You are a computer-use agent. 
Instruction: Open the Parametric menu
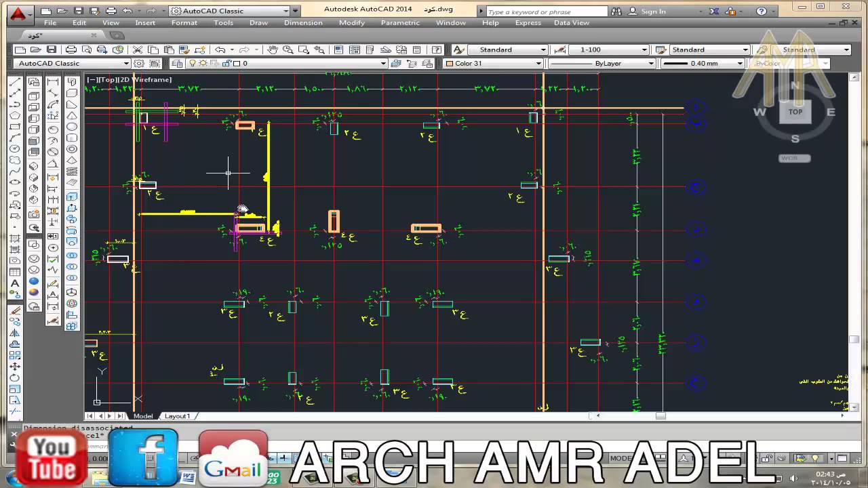pyautogui.click(x=400, y=22)
